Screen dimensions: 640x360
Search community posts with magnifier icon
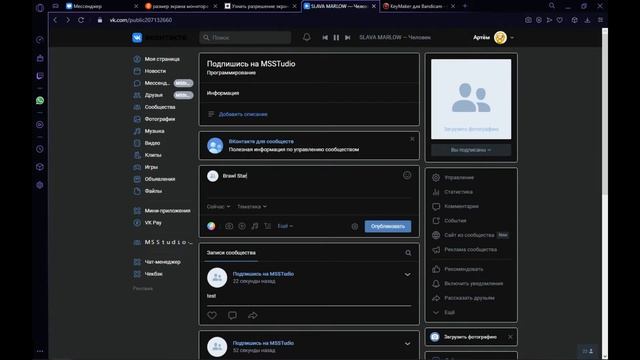[408, 253]
